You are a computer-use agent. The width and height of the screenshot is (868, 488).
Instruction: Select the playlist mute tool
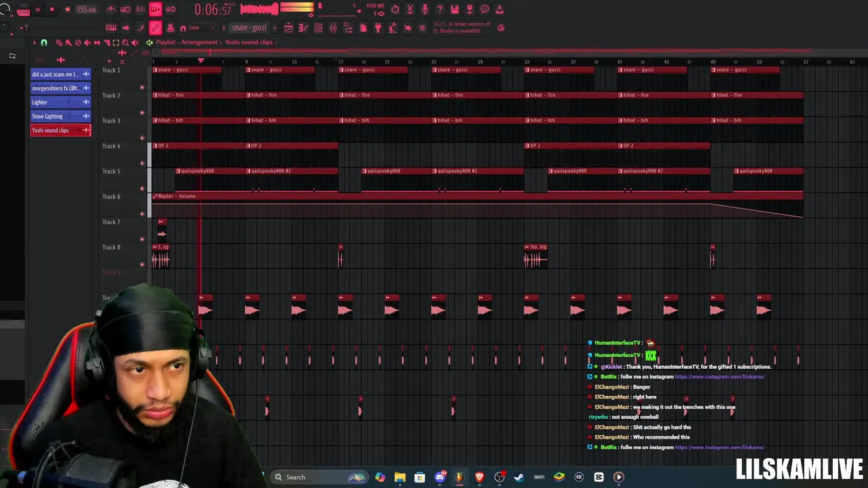click(x=87, y=43)
